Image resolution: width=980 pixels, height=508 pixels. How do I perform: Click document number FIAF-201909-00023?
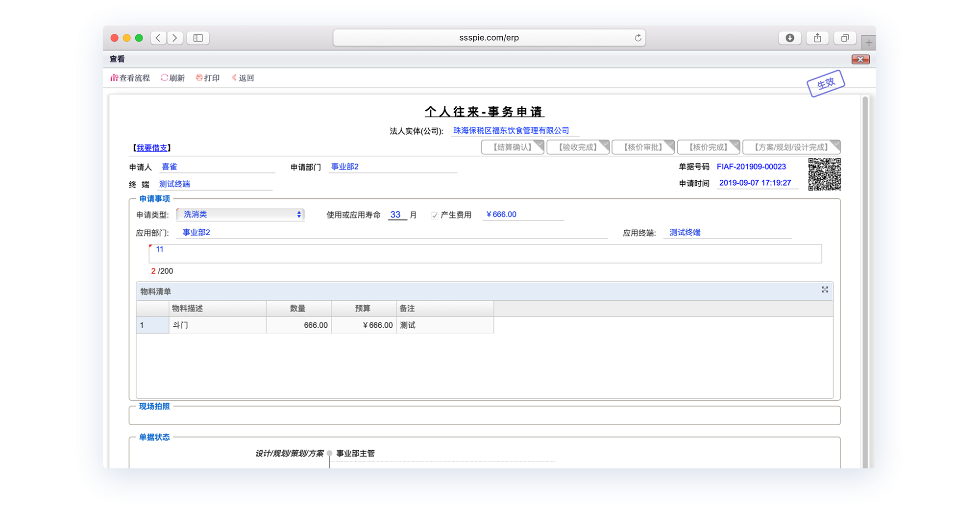(x=751, y=167)
